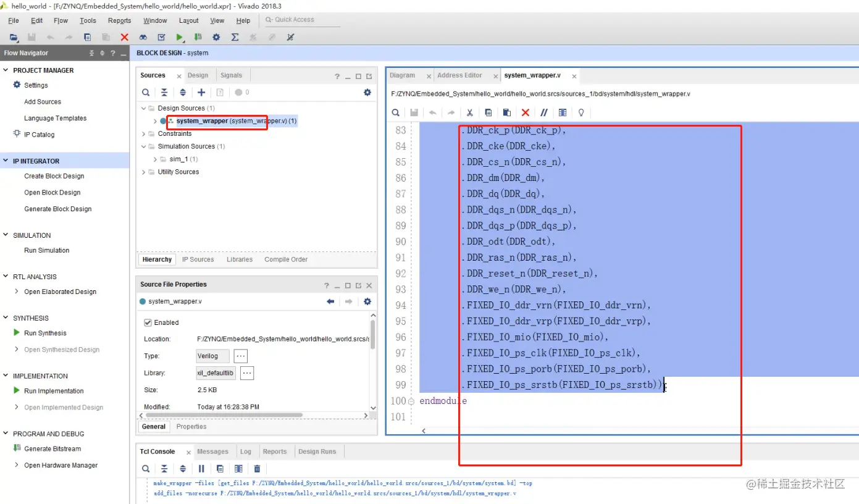859x504 pixels.
Task: Click main toolbar Copy icon
Action: pyautogui.click(x=87, y=37)
